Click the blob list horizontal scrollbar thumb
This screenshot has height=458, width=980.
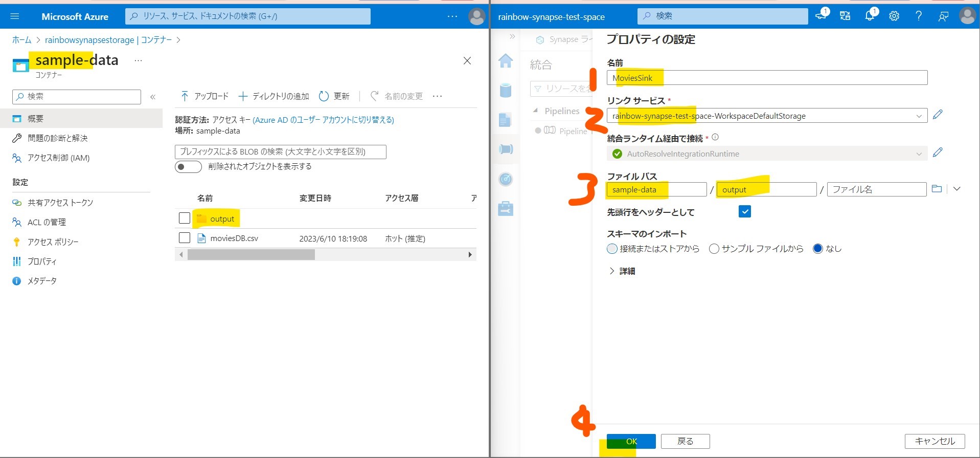coord(251,254)
